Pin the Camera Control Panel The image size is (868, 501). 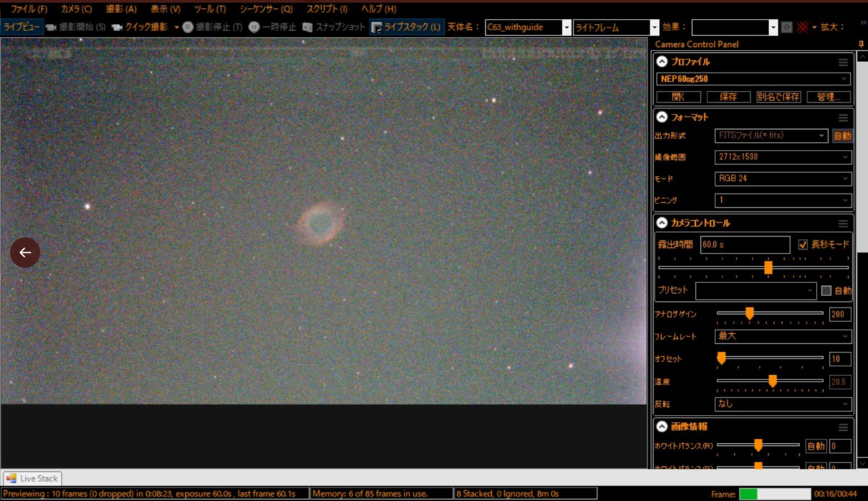click(x=861, y=44)
